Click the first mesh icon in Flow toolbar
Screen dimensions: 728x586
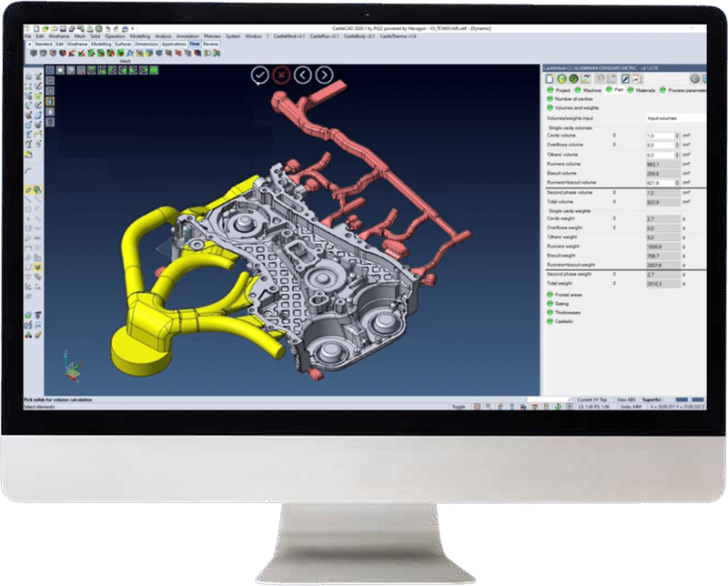click(x=35, y=53)
